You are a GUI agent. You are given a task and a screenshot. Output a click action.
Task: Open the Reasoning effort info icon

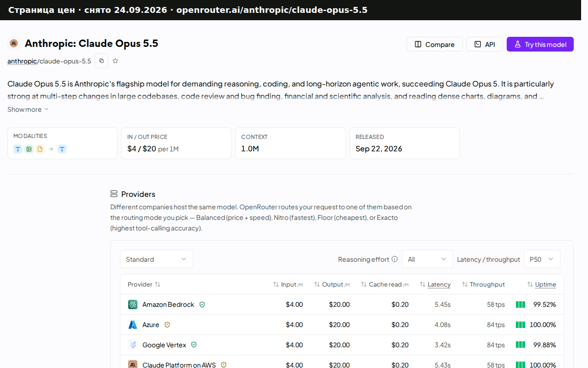pos(394,259)
